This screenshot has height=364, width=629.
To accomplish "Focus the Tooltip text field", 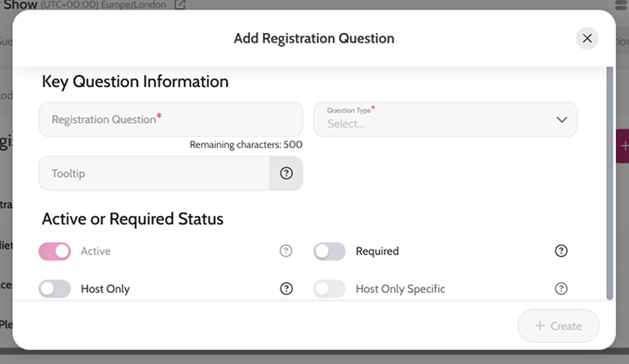I will point(154,174).
